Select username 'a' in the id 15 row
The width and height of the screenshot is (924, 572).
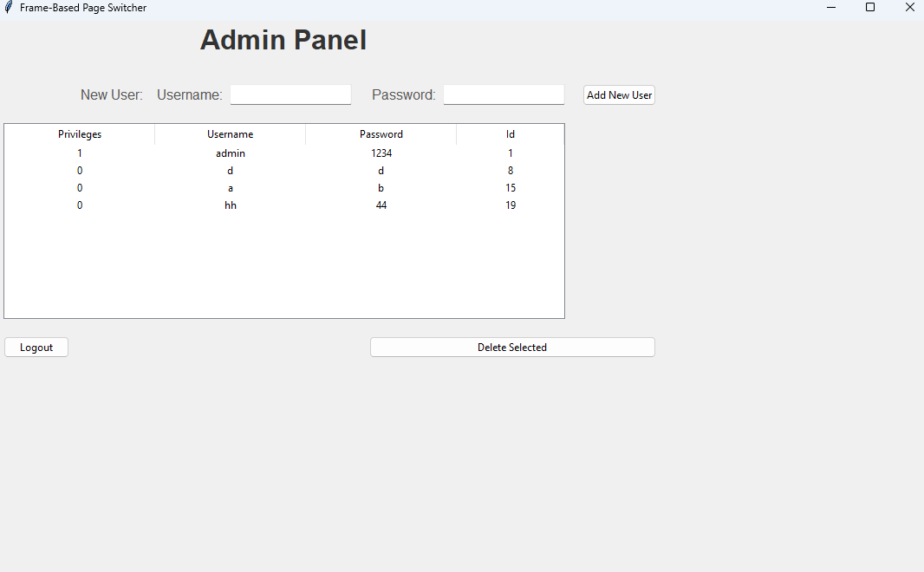pyautogui.click(x=231, y=188)
